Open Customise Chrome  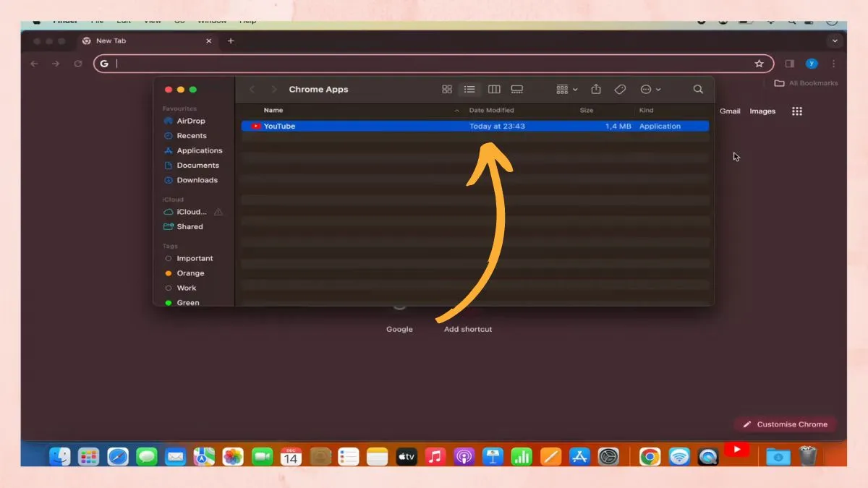(786, 424)
